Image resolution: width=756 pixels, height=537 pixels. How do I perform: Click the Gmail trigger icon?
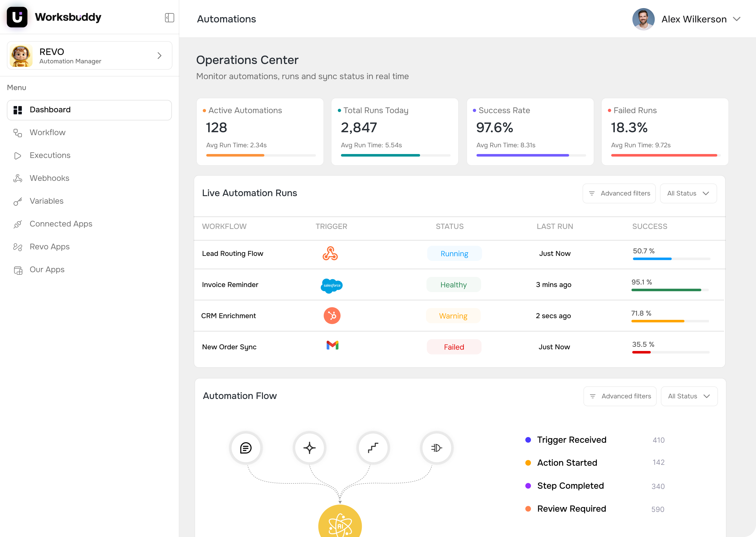(x=332, y=345)
